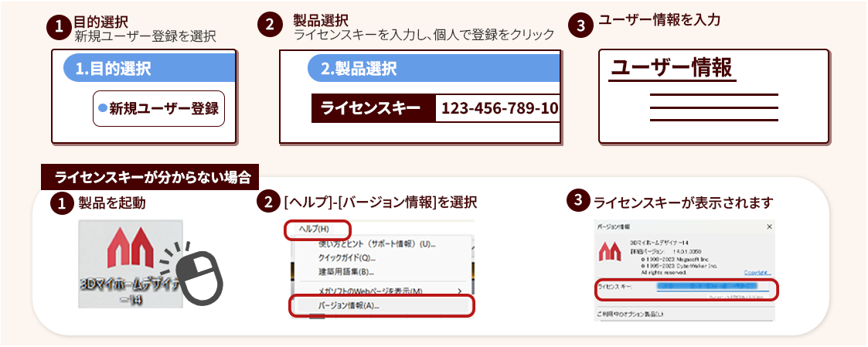The image size is (868, 347).
Task: Click the red logo in the バージョン情報 dialog
Action: tap(611, 250)
